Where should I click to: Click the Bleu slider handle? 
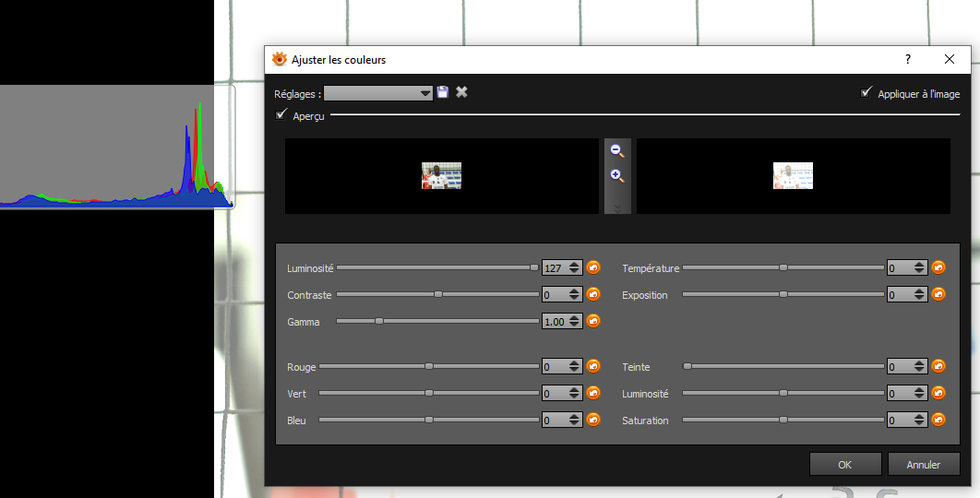[429, 420]
